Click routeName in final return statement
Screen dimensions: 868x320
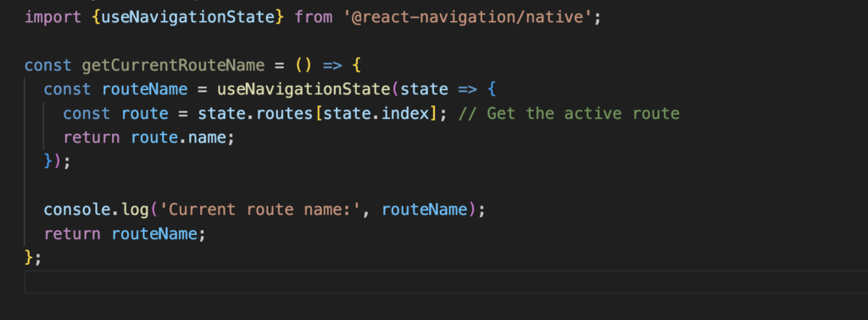click(x=154, y=234)
